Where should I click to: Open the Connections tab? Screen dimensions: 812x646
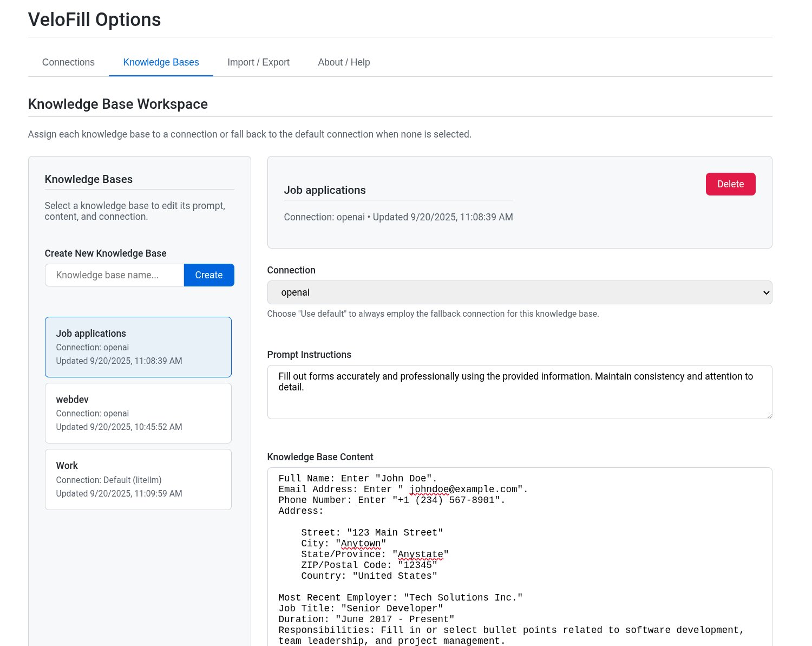click(68, 62)
